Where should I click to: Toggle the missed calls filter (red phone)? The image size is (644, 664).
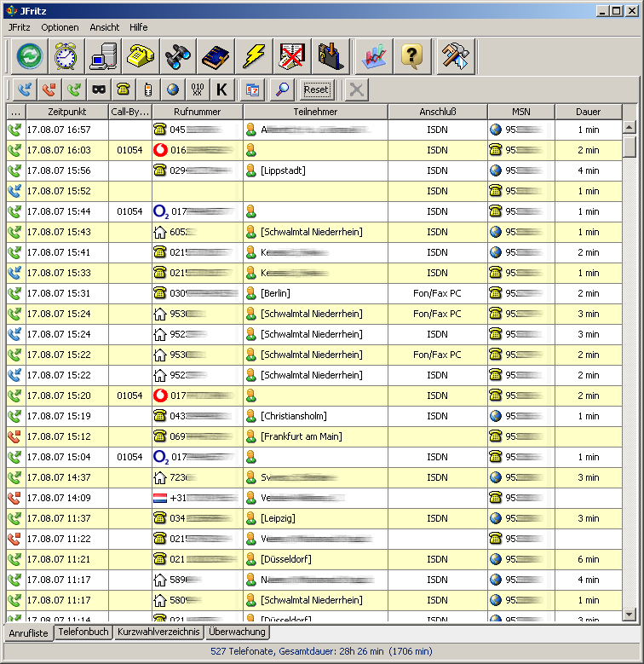coord(49,89)
